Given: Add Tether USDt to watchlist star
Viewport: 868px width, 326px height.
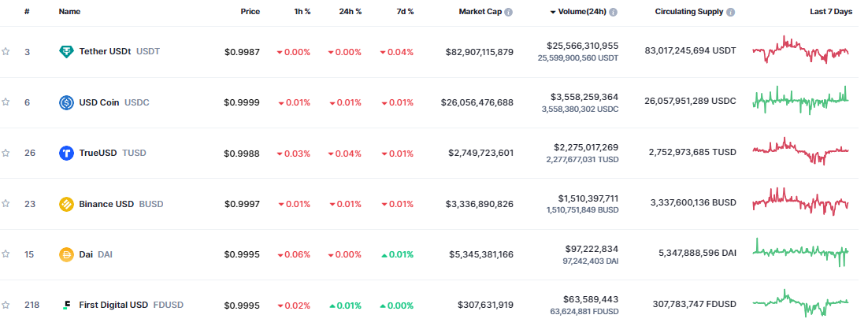Looking at the screenshot, I should [6, 51].
